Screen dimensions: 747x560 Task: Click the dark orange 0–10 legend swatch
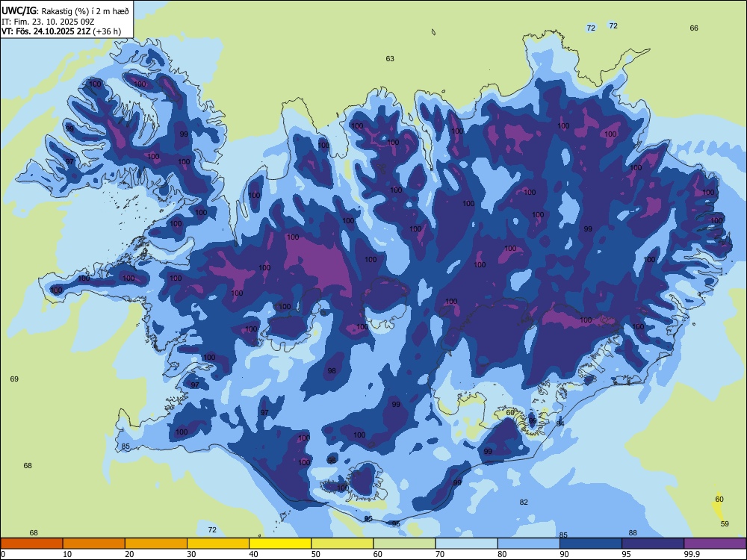(31, 544)
